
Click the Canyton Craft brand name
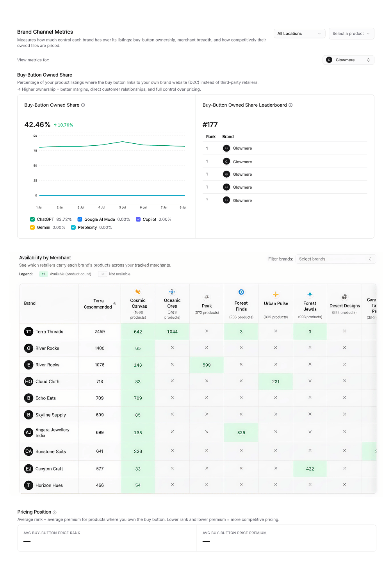[49, 469]
